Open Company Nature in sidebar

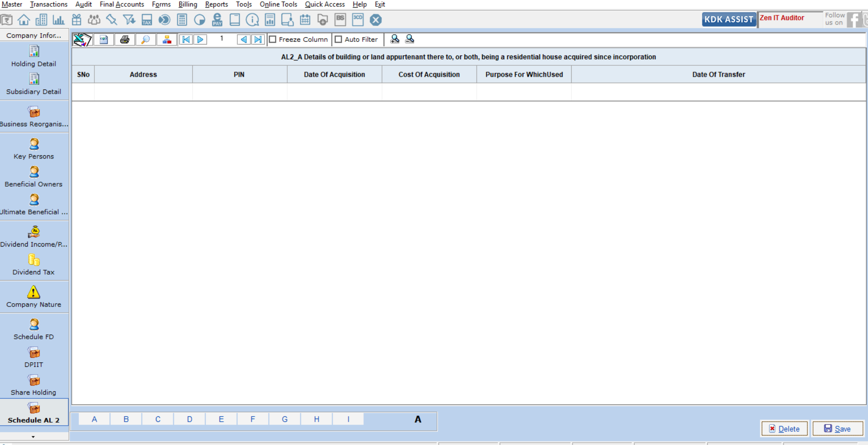click(34, 297)
